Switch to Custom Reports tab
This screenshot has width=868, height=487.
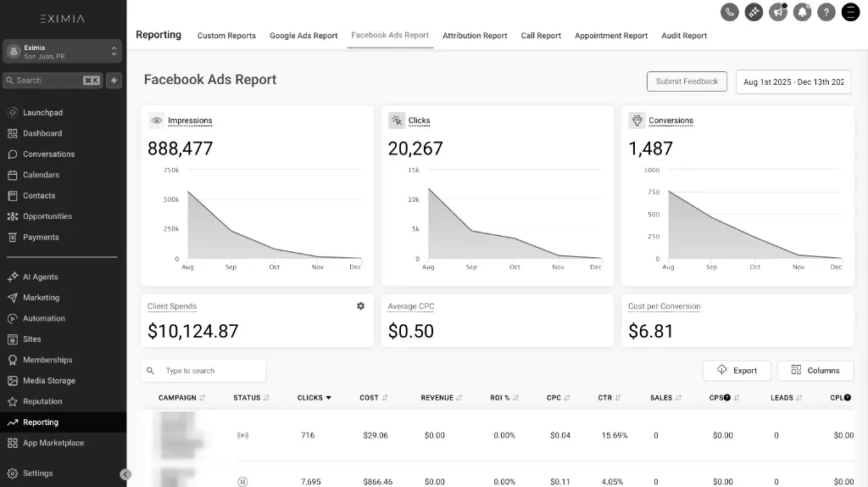(x=226, y=36)
